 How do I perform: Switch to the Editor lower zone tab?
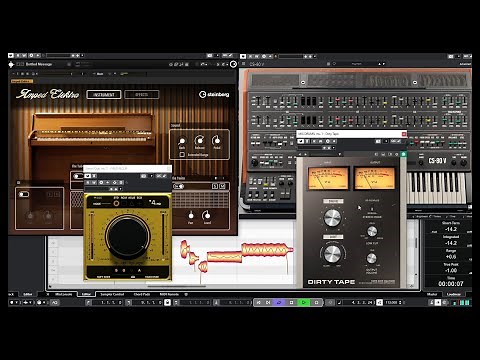coord(86,294)
